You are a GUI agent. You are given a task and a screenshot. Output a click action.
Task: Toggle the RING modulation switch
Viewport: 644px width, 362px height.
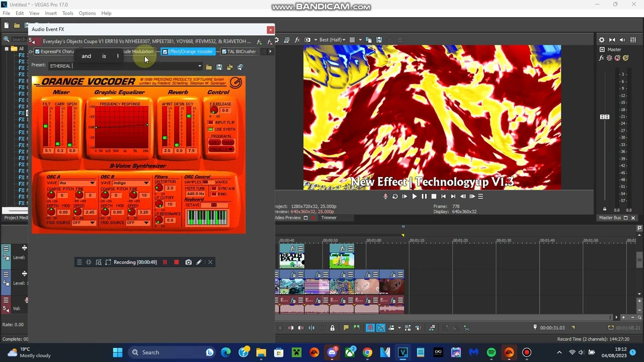214,194
